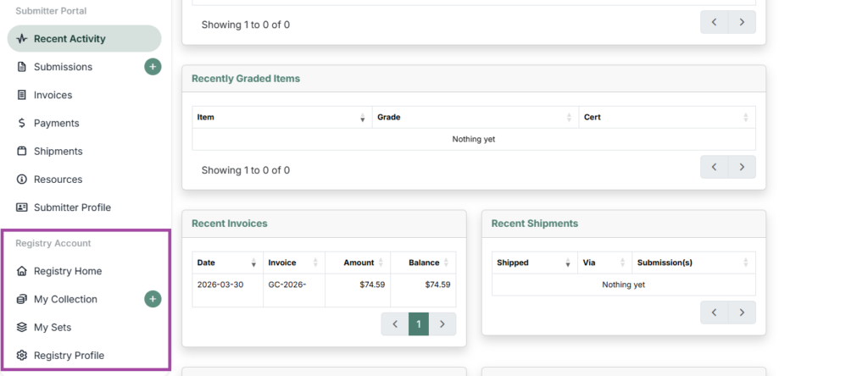Click the Registry Profile gear icon
The width and height of the screenshot is (868, 376).
21,356
